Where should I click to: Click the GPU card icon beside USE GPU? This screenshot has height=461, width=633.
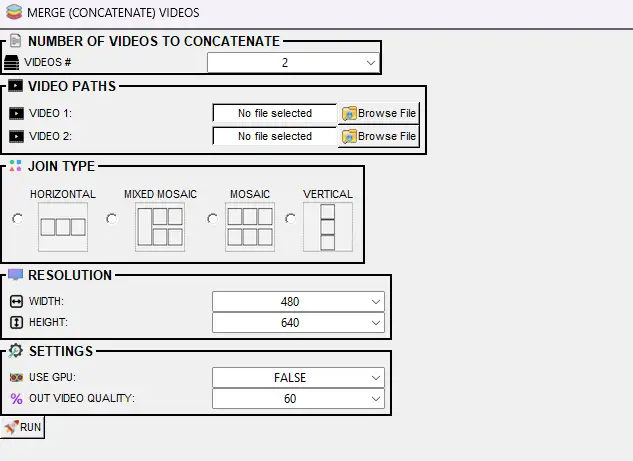(x=16, y=377)
